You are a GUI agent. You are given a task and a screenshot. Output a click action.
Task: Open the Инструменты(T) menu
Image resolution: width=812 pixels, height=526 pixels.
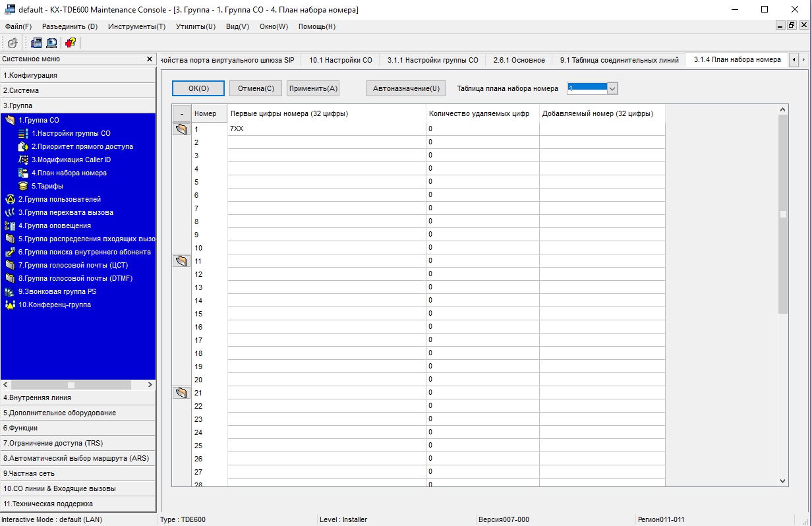tap(136, 26)
